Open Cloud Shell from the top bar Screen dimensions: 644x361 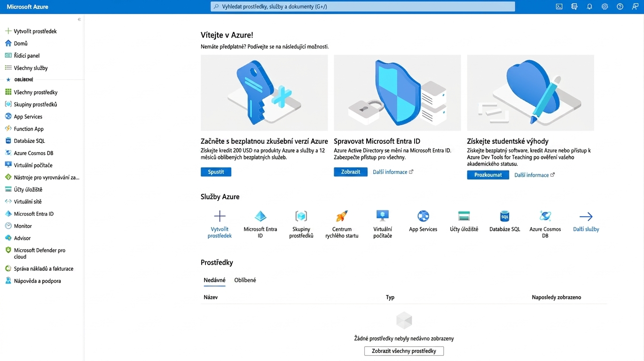pos(559,7)
